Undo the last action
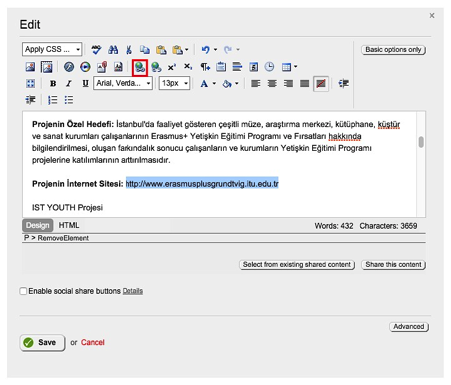 (205, 50)
